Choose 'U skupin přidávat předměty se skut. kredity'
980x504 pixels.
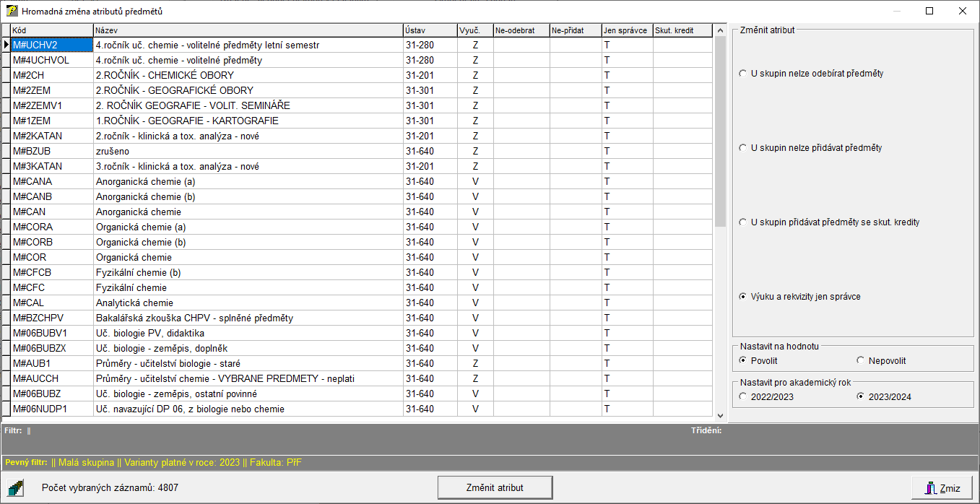743,222
